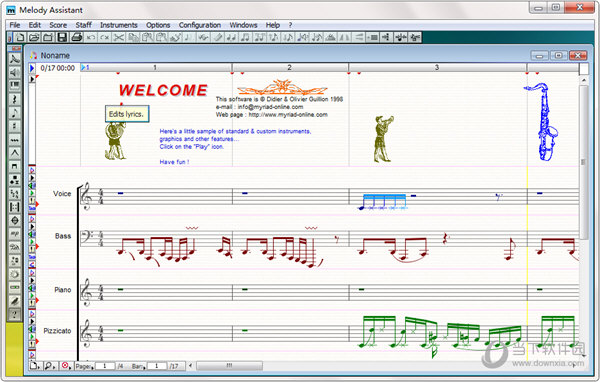600x382 pixels.
Task: Click the Cut scissors icon
Action: coord(119,37)
